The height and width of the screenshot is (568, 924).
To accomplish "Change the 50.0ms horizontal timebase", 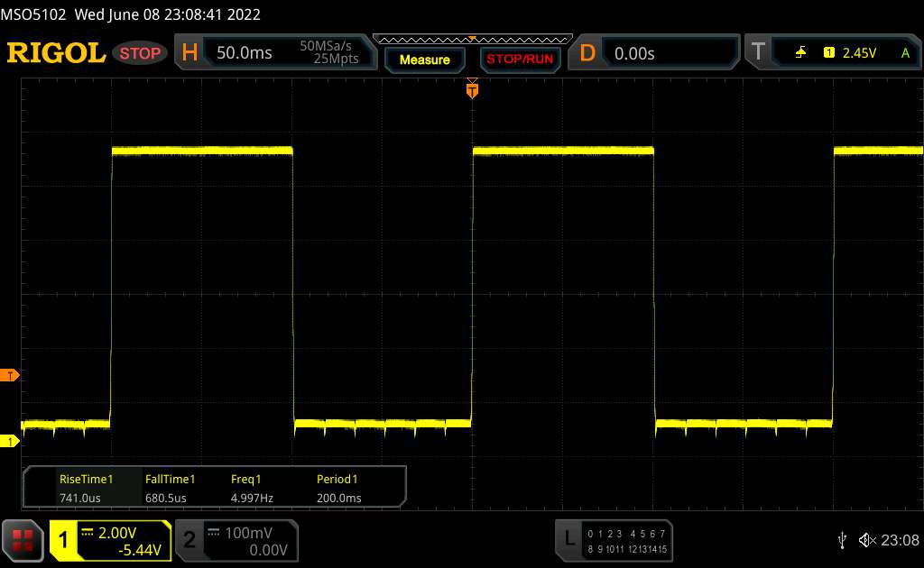I will pos(244,53).
